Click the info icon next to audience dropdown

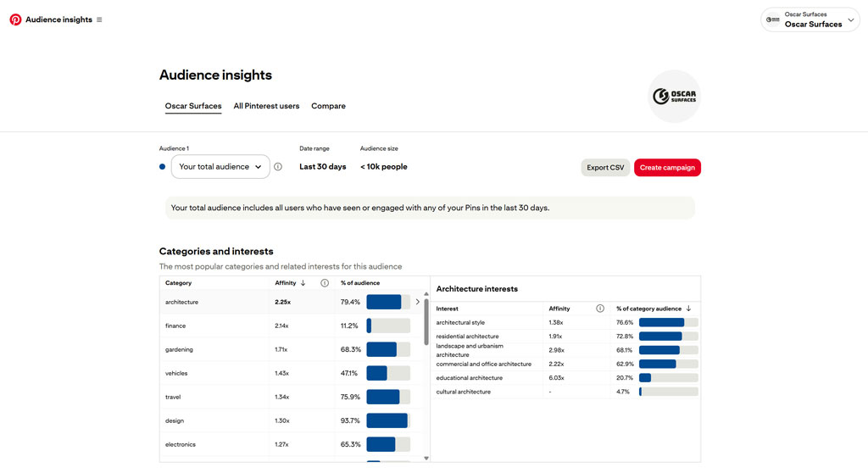tap(278, 167)
